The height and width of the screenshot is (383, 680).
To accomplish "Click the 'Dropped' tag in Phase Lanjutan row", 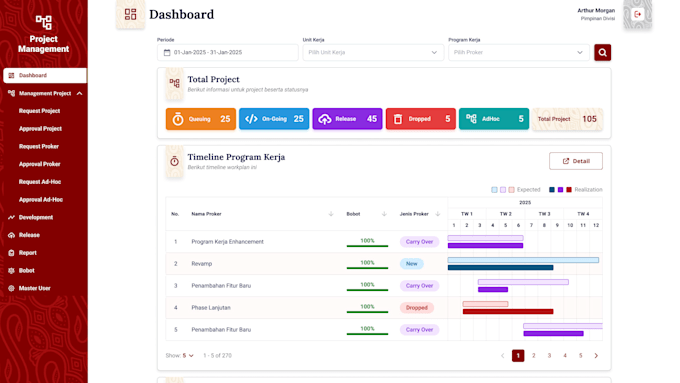I will point(417,308).
